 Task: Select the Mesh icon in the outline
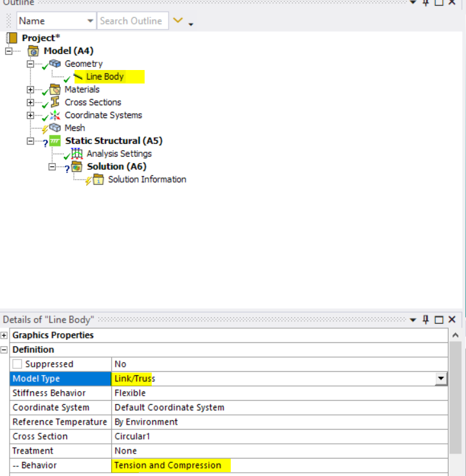[x=55, y=128]
